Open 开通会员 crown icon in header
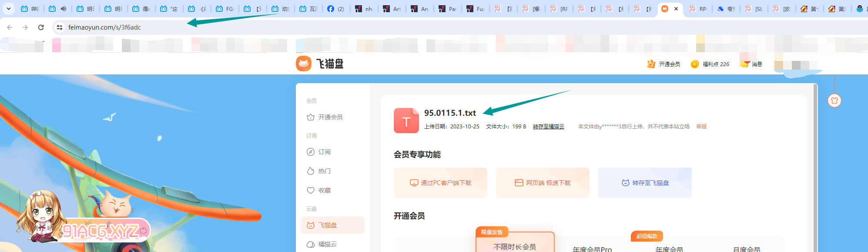The image size is (868, 252). click(x=651, y=64)
